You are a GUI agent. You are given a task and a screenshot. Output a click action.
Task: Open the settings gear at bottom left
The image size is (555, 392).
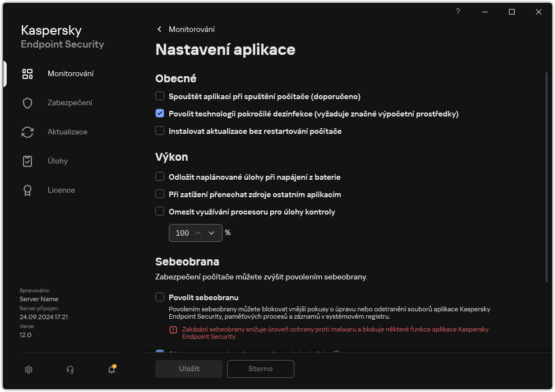pos(28,370)
